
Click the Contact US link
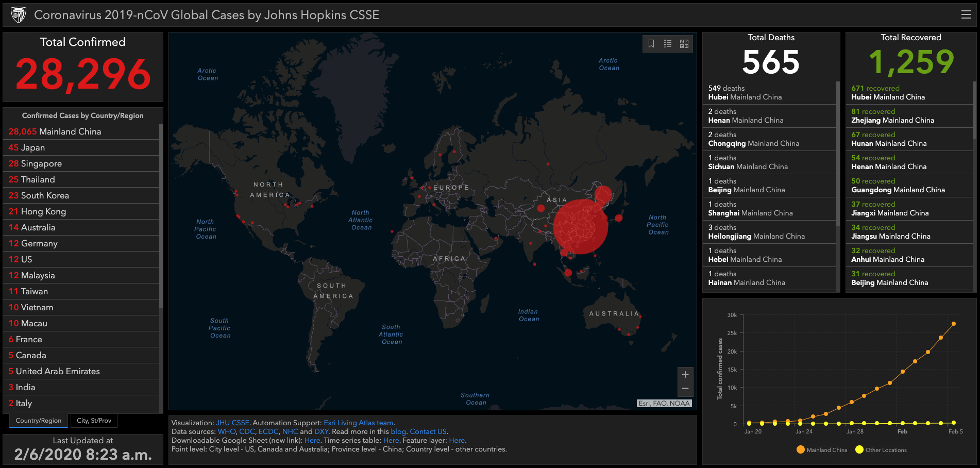click(x=428, y=431)
